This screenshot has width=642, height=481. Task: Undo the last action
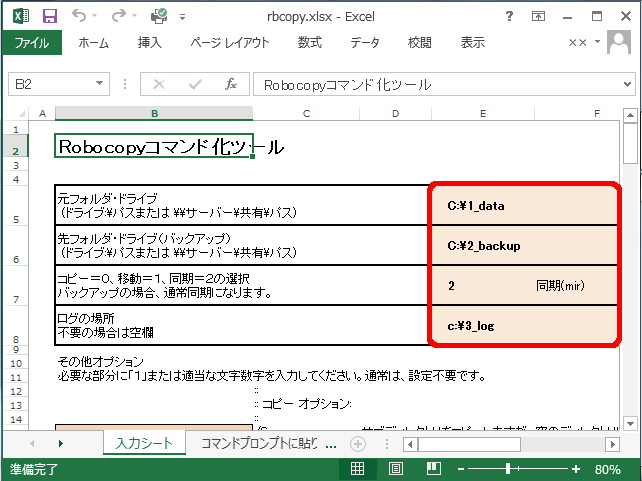[79, 16]
